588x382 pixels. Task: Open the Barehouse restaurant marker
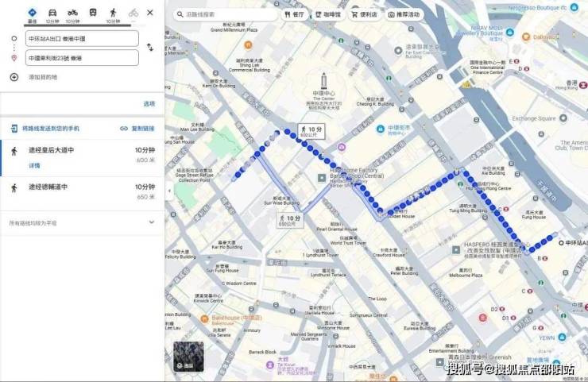click(204, 319)
